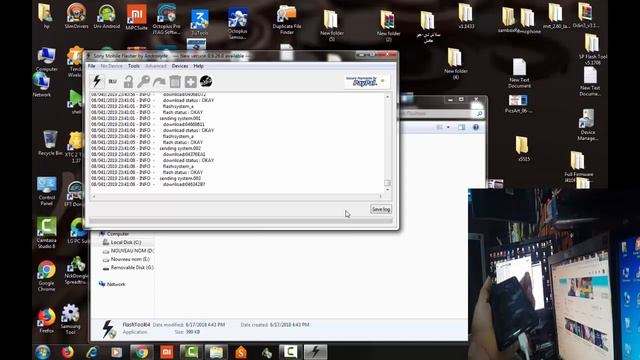Click the BLU bootloader unlock icon
The height and width of the screenshot is (360, 640).
(x=113, y=82)
